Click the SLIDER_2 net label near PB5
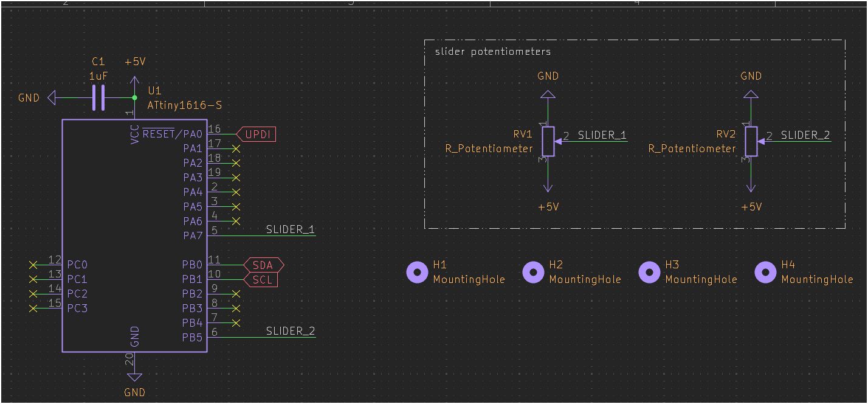 (x=289, y=330)
